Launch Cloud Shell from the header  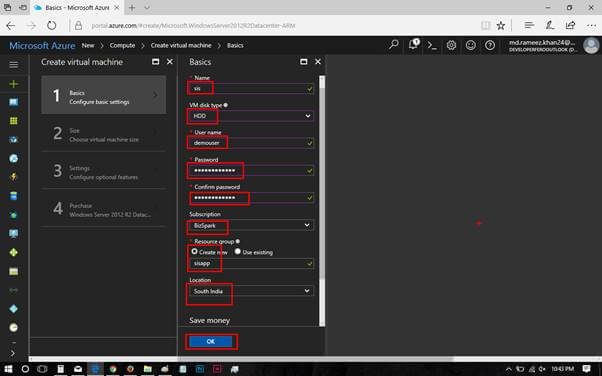pyautogui.click(x=432, y=46)
